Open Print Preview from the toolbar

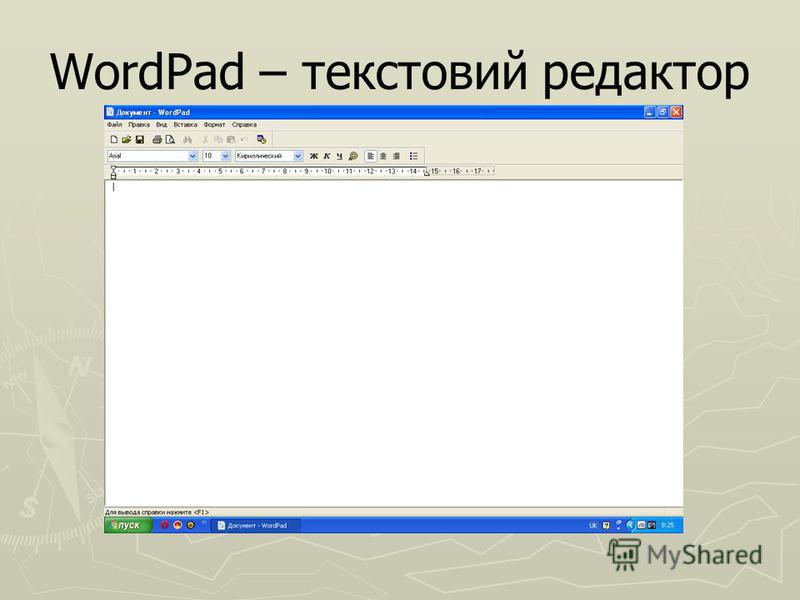170,139
